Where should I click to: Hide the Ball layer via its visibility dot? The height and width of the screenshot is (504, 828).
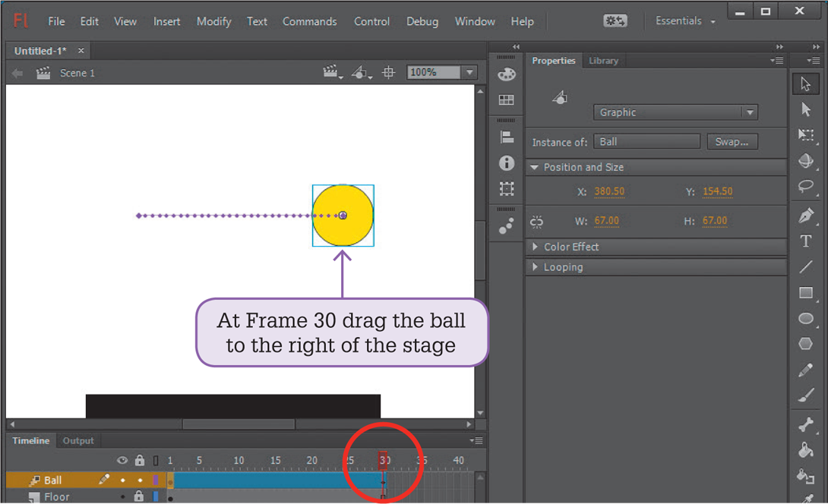tap(122, 480)
